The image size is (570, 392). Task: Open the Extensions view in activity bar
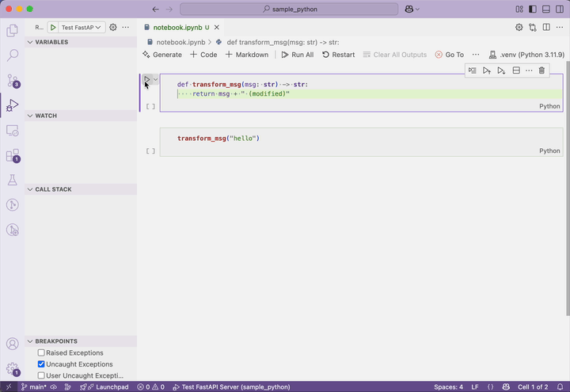tap(13, 156)
